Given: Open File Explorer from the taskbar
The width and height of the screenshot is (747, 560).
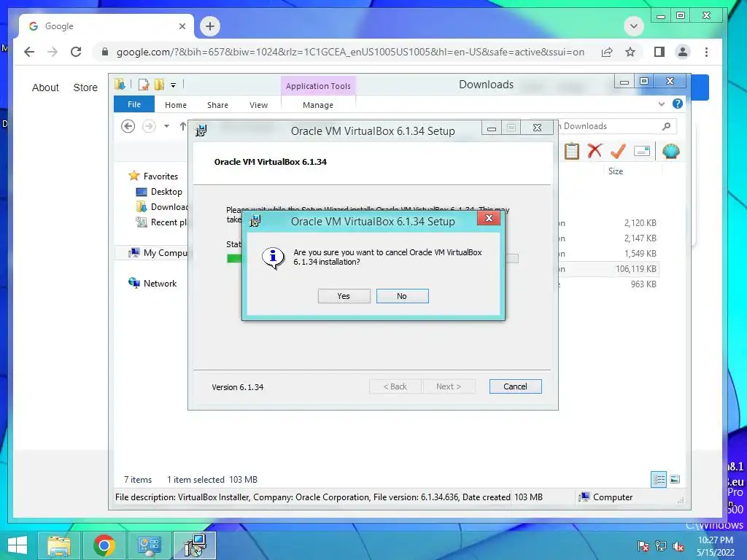Looking at the screenshot, I should tap(59, 545).
